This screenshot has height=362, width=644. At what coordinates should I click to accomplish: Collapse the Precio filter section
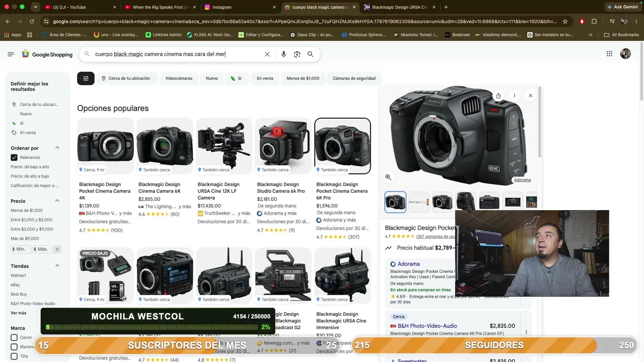(x=57, y=201)
